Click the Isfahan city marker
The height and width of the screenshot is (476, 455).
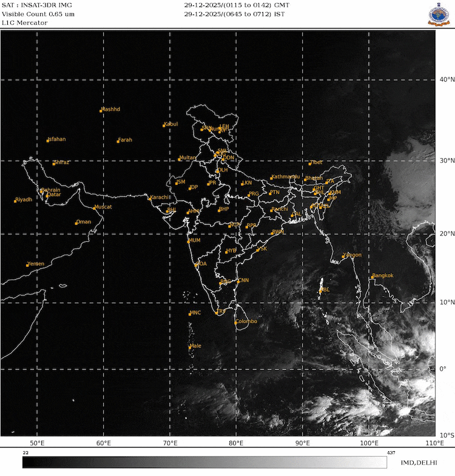(x=48, y=141)
